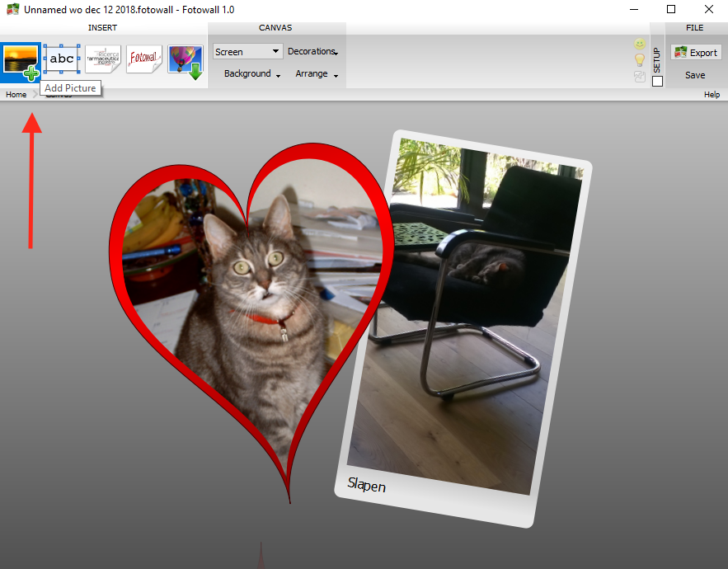Click the yellow smiley face icon
Image resolution: width=728 pixels, height=569 pixels.
[x=640, y=44]
